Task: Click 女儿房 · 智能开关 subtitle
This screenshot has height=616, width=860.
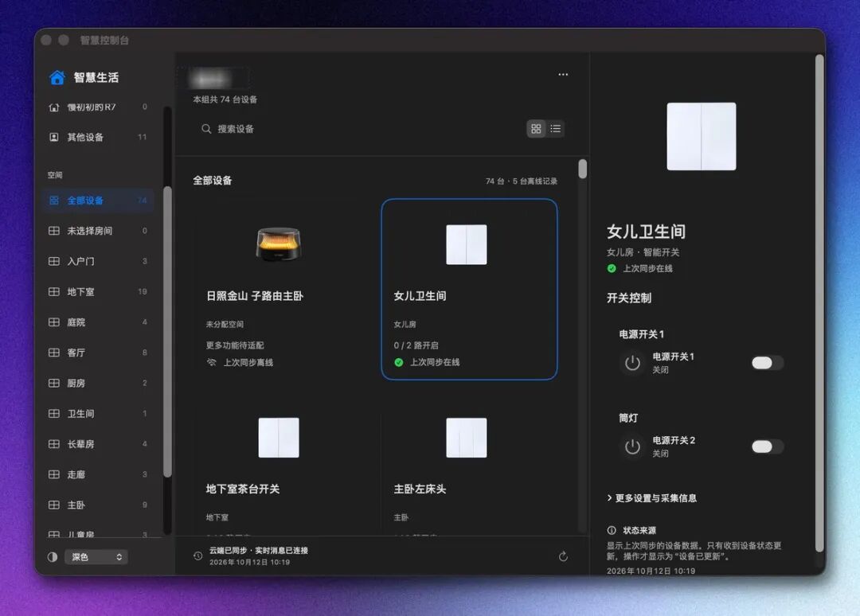Action: pyautogui.click(x=643, y=252)
